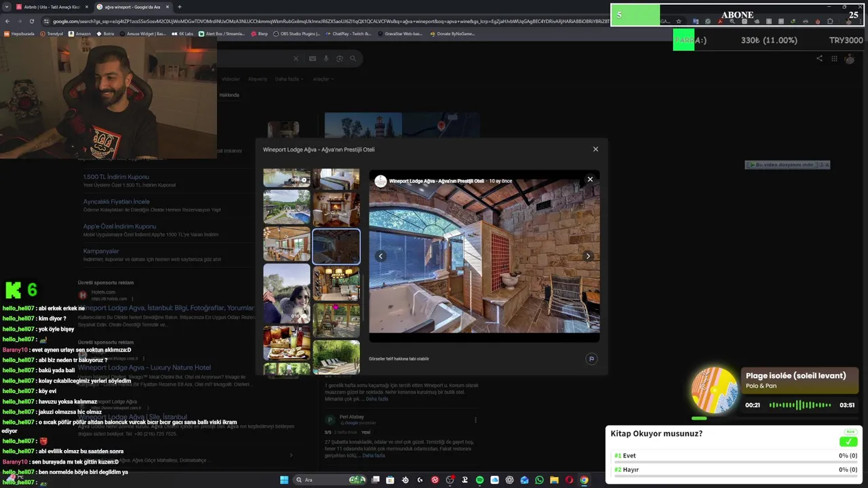Viewport: 868px width, 488px height.
Task: Click the music progress waveform bar
Action: 800,405
